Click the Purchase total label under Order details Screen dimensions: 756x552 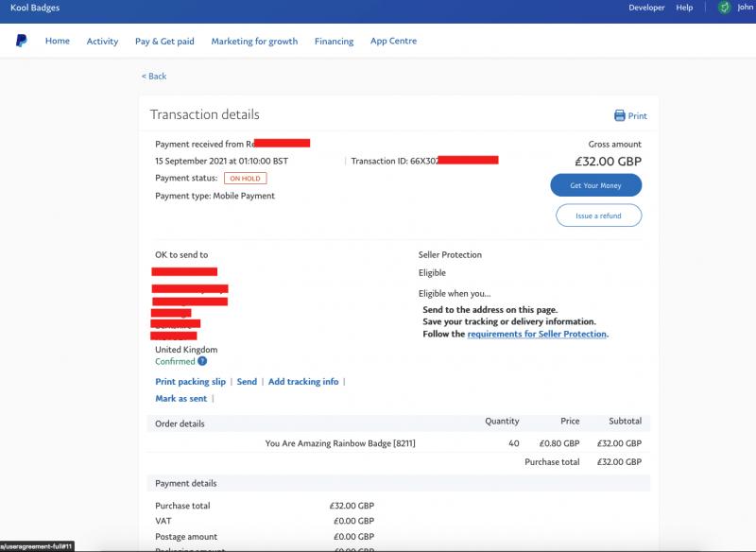pyautogui.click(x=552, y=462)
